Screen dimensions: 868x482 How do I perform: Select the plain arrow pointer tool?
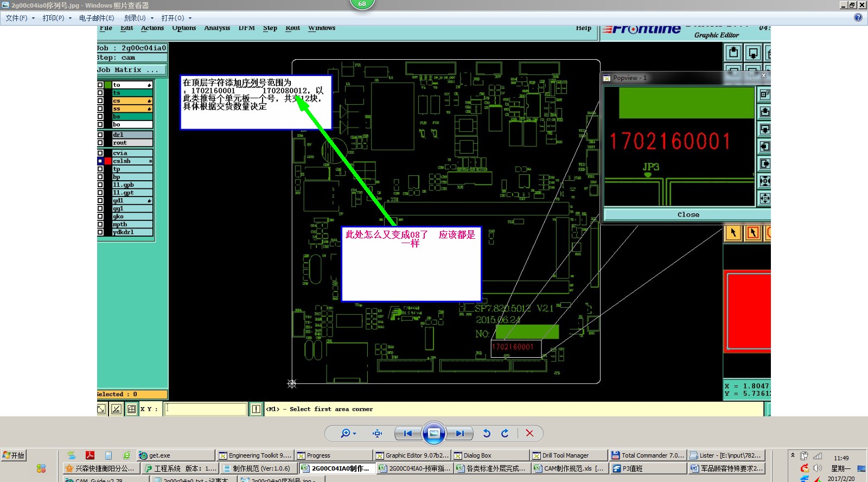[733, 233]
